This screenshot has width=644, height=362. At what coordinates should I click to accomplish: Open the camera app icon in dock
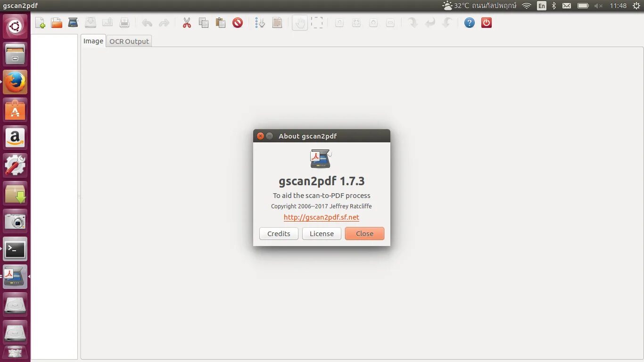pos(15,221)
